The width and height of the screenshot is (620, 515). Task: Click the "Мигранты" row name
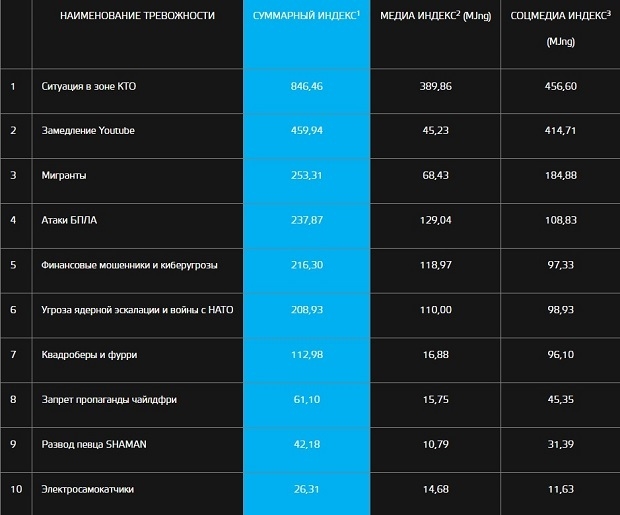coord(64,175)
